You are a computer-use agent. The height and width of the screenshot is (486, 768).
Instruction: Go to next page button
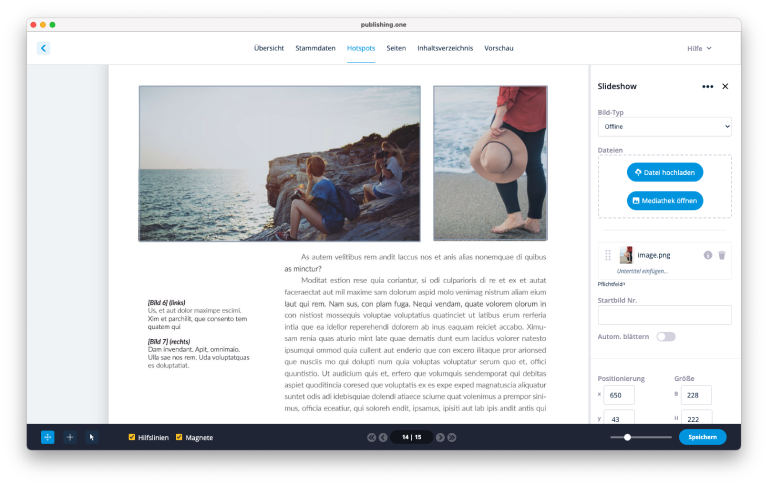440,437
